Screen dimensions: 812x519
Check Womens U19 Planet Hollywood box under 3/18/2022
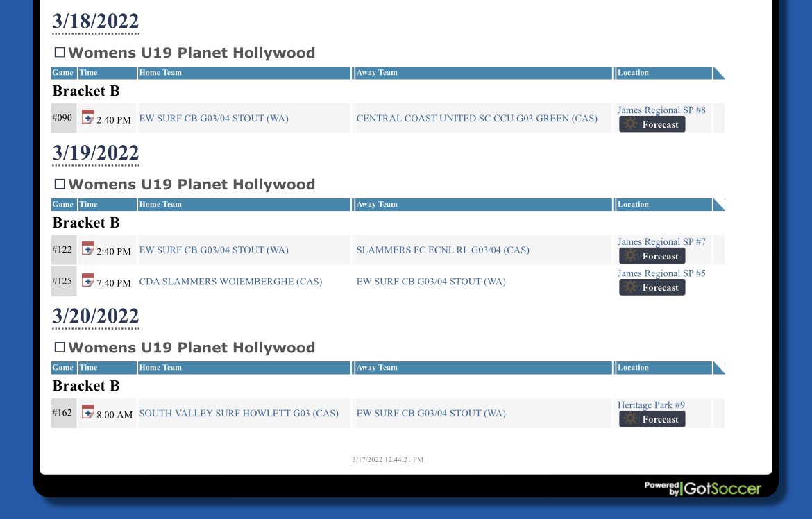(x=60, y=52)
